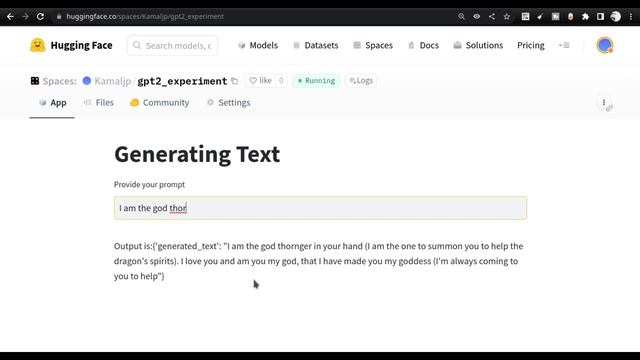Screen dimensions: 640x360
Task: Copy the space name with the copy icon
Action: point(234,81)
